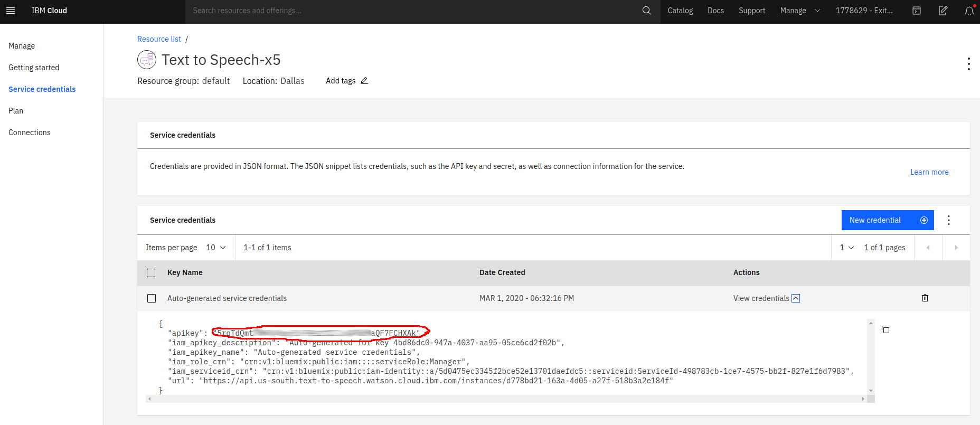The image size is (980, 425).
Task: Click the right arrow of horizontal scrollbar
Action: point(863,399)
